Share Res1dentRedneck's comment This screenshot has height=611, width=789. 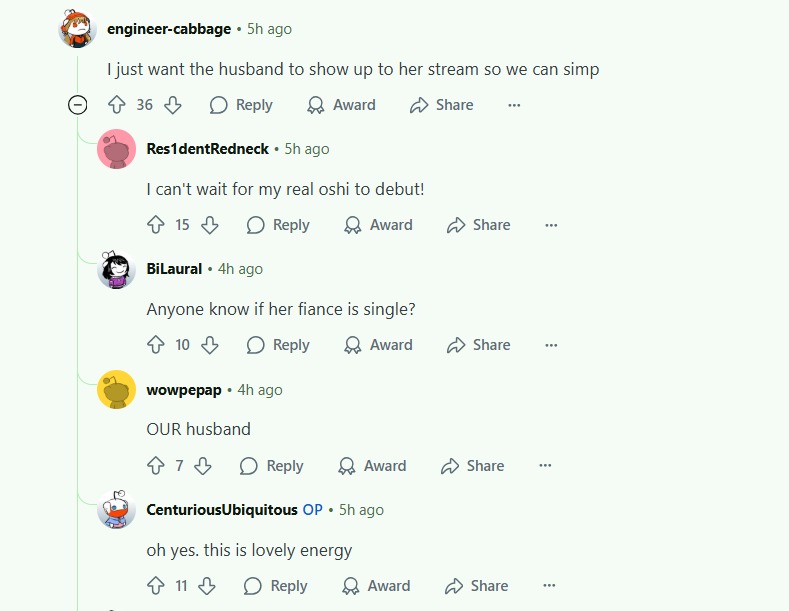pos(479,224)
